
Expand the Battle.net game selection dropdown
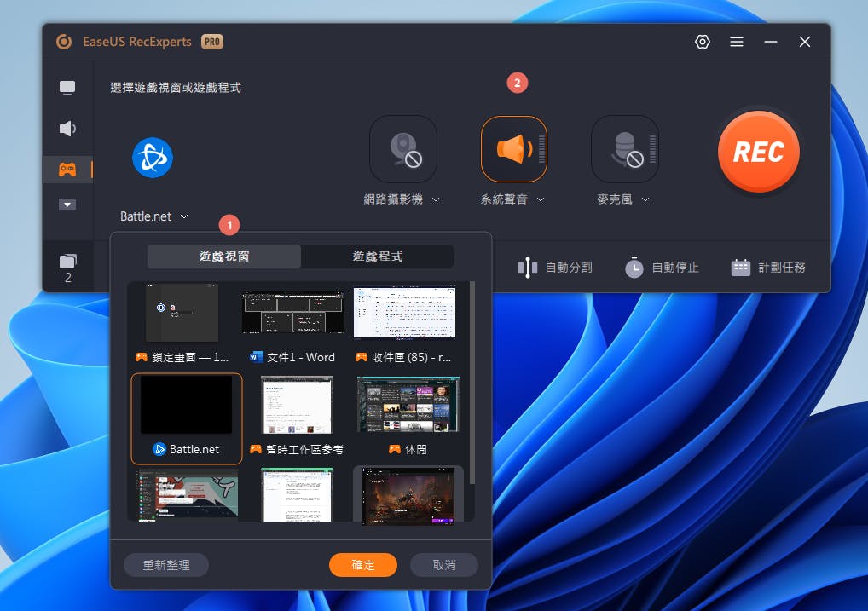point(184,216)
